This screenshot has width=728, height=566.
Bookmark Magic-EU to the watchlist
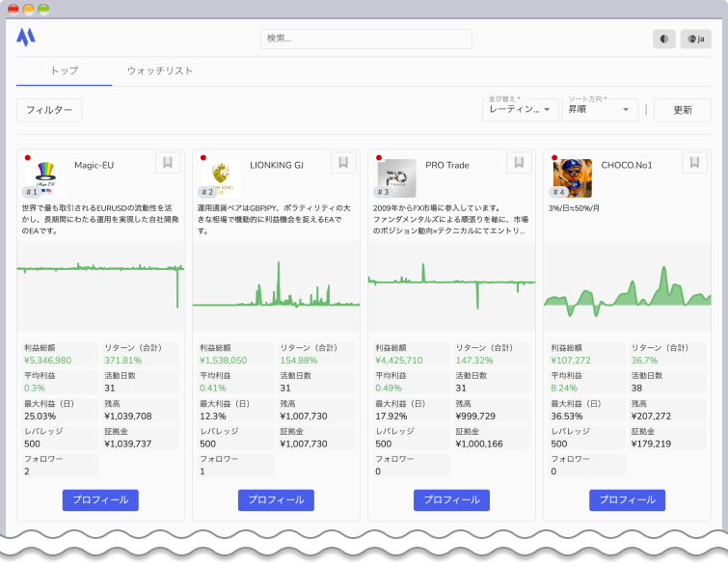[168, 163]
